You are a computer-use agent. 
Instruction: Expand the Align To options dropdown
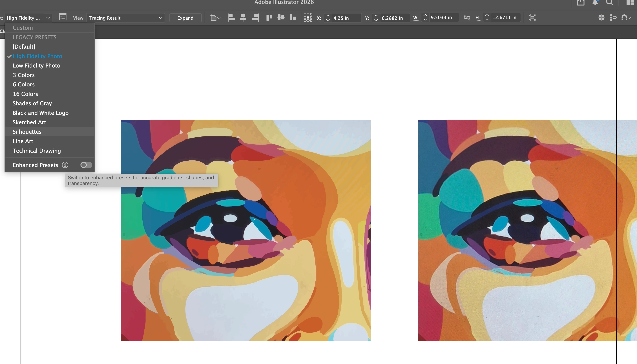pyautogui.click(x=215, y=18)
